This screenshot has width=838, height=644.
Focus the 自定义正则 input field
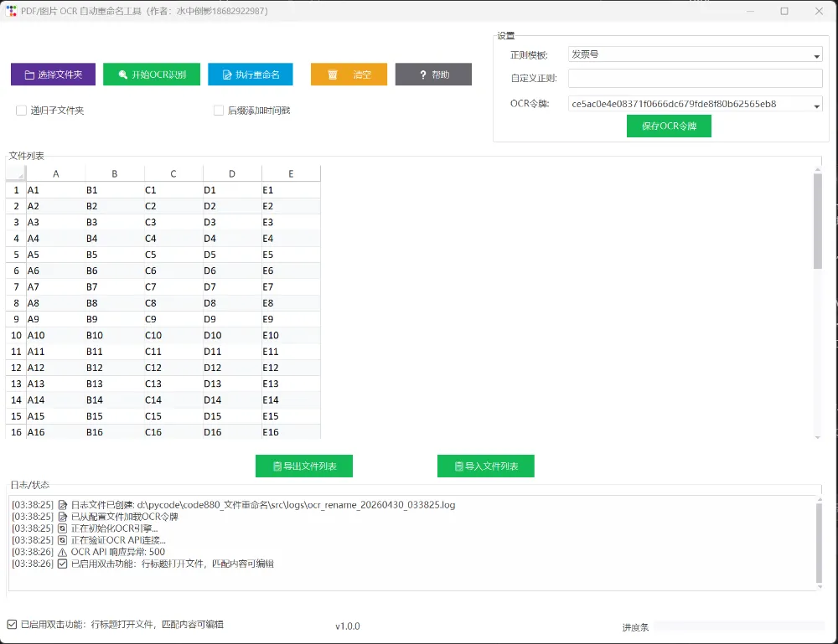point(695,78)
